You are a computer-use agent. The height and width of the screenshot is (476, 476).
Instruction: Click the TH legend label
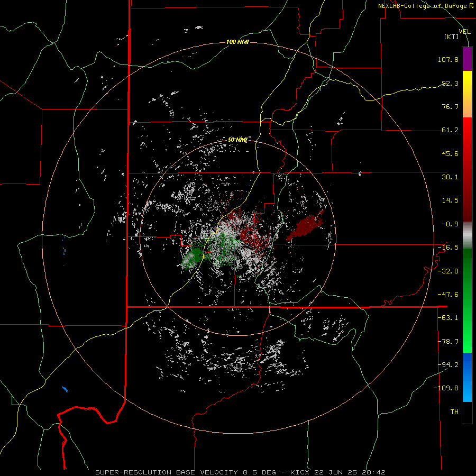point(454,412)
